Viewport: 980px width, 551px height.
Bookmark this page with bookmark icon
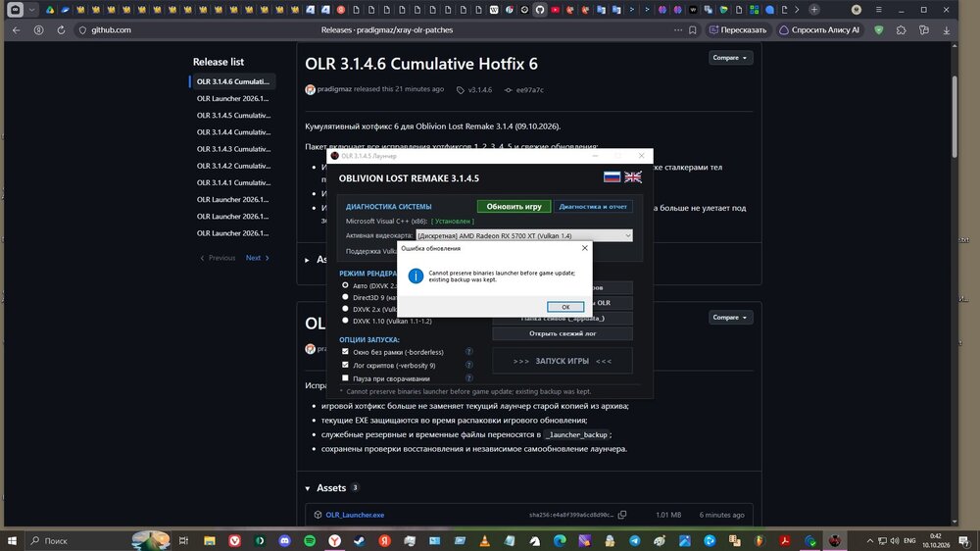point(693,30)
